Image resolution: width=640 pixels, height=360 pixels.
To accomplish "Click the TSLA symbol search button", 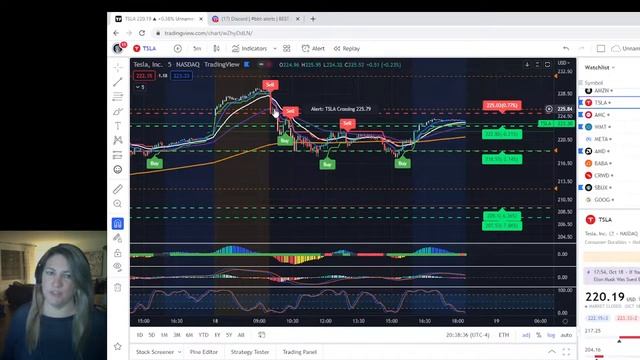I will coord(145,48).
